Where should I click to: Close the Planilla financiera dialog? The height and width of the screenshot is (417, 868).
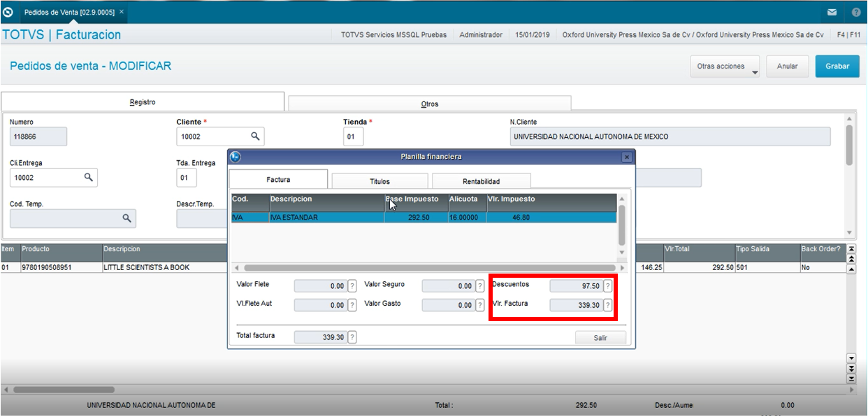pos(627,157)
